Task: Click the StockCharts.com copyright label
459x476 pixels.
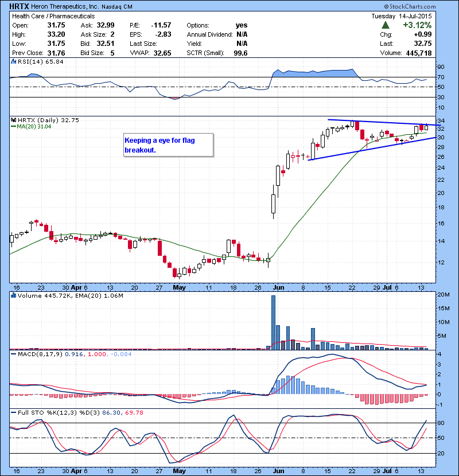Action: (410, 6)
